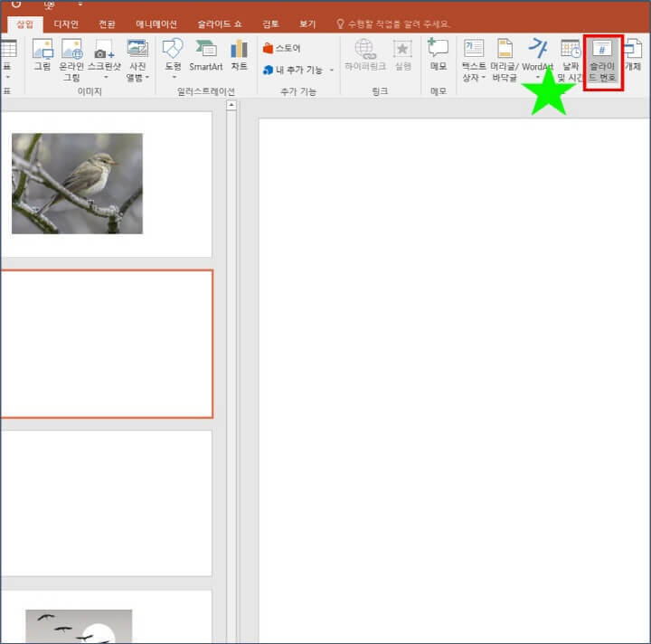The height and width of the screenshot is (644, 651).
Task: Insert 슬라이드 번호 slide number
Action: [602, 61]
